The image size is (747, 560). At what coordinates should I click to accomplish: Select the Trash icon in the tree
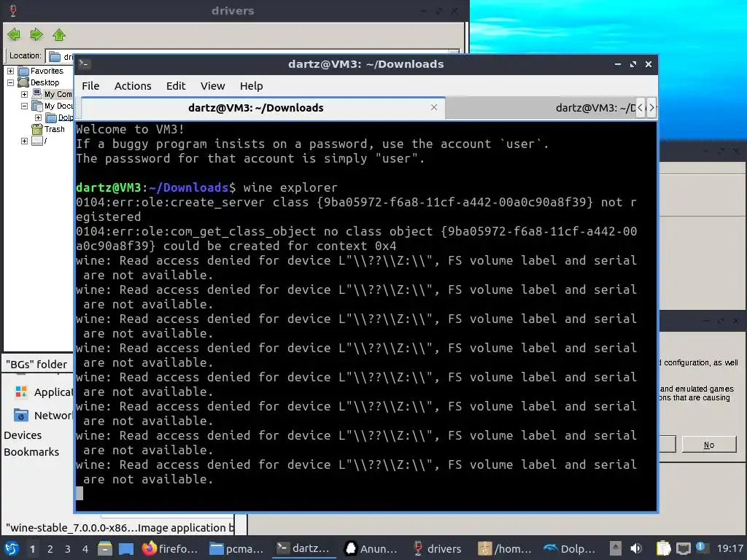[37, 129]
